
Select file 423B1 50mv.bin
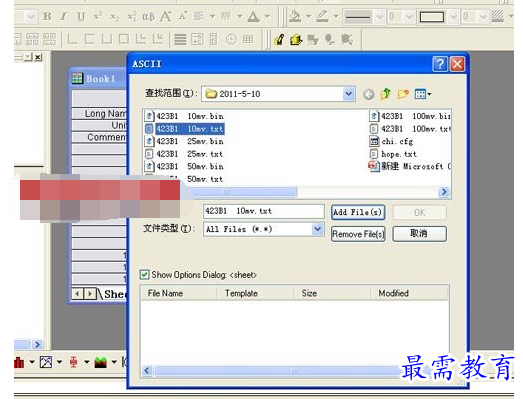(x=184, y=166)
